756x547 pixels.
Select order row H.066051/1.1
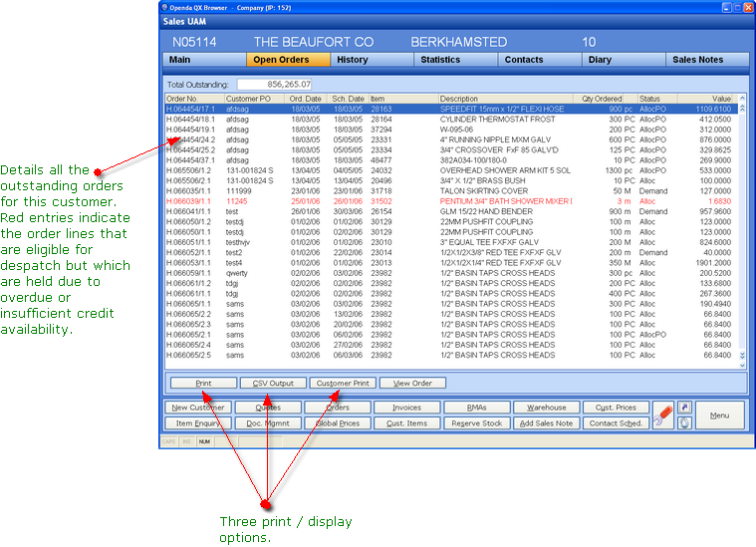(451, 242)
